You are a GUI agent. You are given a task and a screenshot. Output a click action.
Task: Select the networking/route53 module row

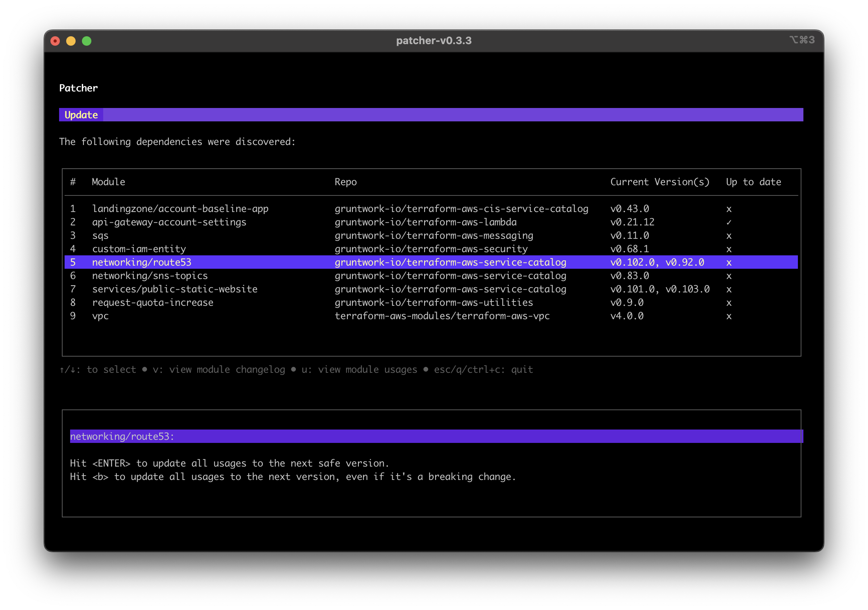(142, 262)
